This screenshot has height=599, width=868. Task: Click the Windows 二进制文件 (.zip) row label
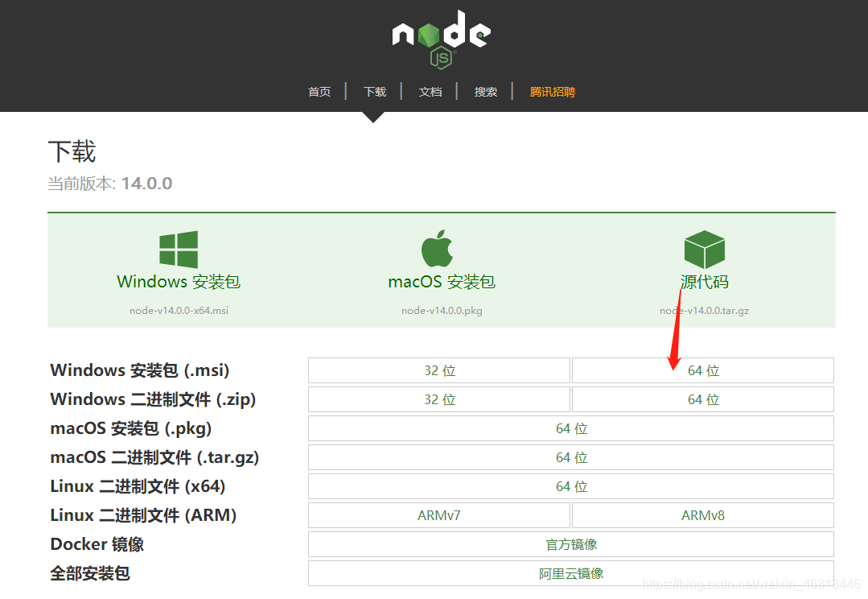click(x=153, y=399)
